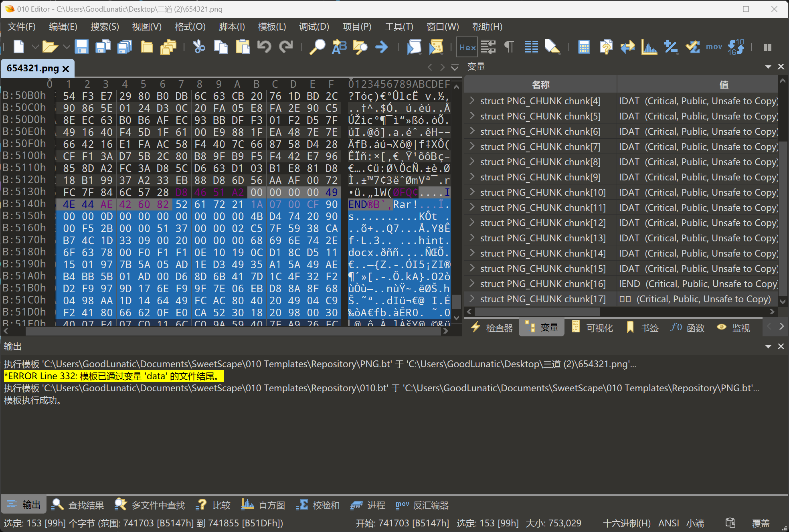Viewport: 789px width, 532px height.
Task: Click the Checksum icon in toolbar
Action: click(692, 47)
